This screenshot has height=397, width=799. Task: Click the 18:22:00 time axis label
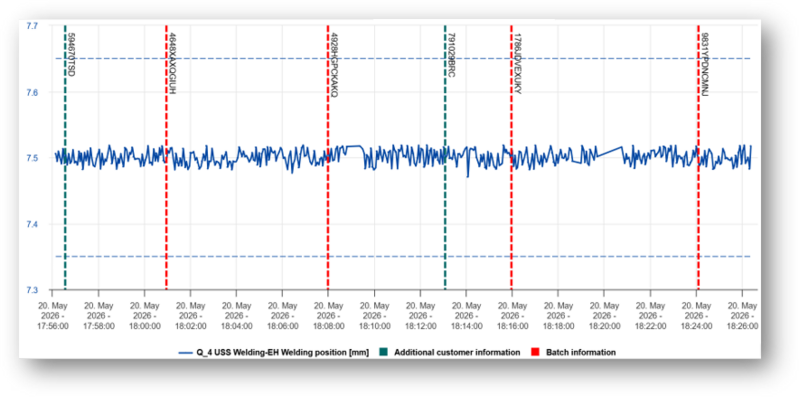(x=650, y=316)
